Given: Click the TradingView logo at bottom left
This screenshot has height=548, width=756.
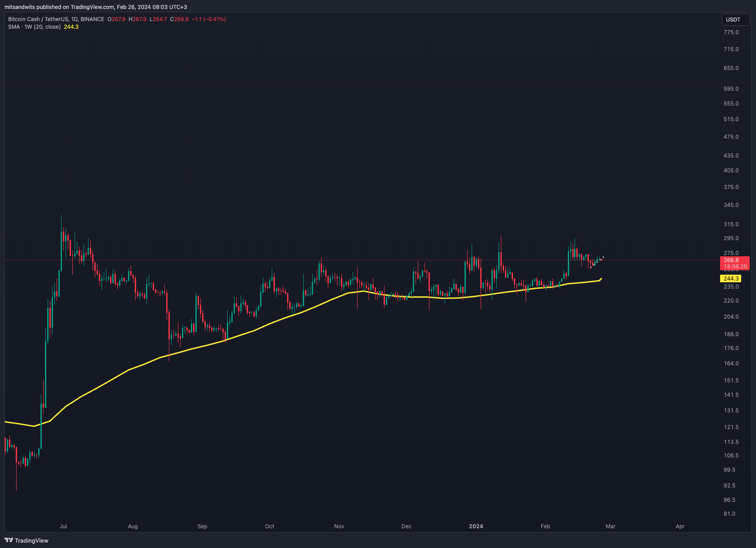Looking at the screenshot, I should 27,540.
